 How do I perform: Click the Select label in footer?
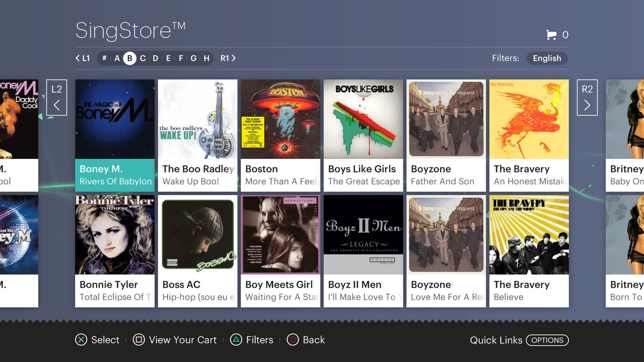[105, 340]
